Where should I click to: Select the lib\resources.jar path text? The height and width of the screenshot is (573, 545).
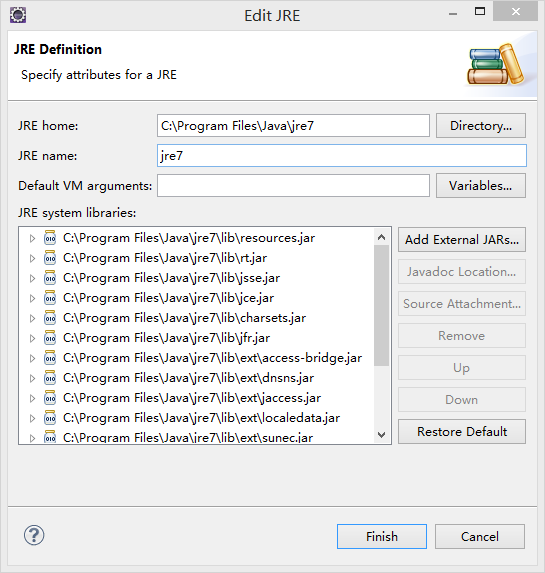click(189, 238)
